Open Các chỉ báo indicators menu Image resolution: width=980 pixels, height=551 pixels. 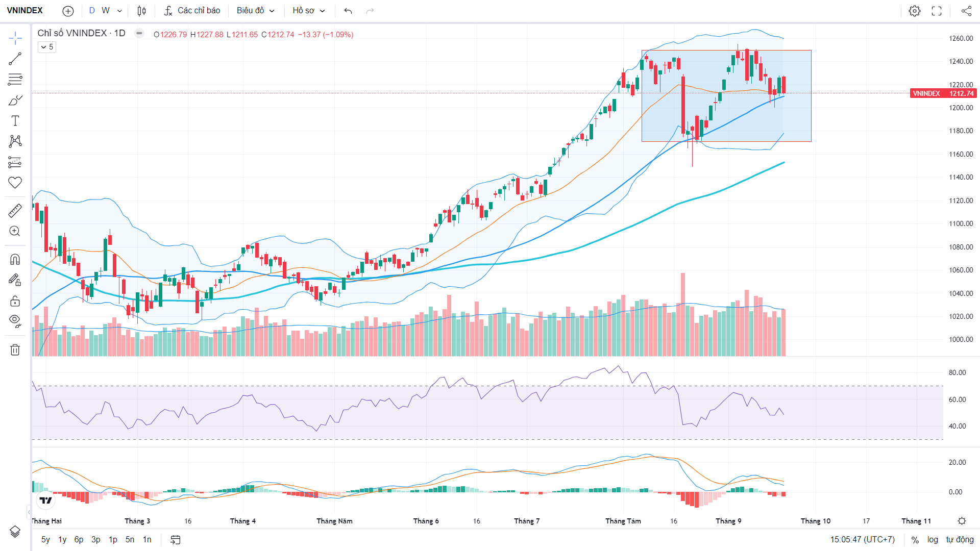tap(192, 11)
